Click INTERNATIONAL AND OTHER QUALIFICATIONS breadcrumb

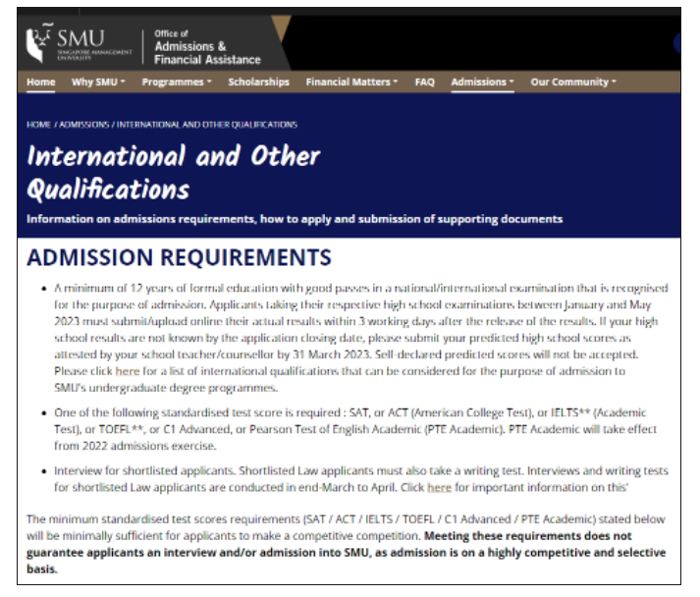(207, 125)
